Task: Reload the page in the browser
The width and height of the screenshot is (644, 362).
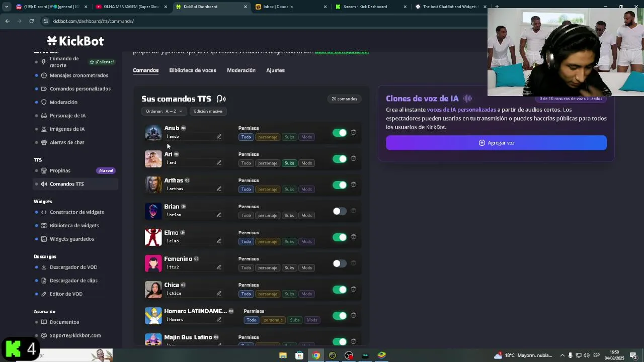Action: 31,21
